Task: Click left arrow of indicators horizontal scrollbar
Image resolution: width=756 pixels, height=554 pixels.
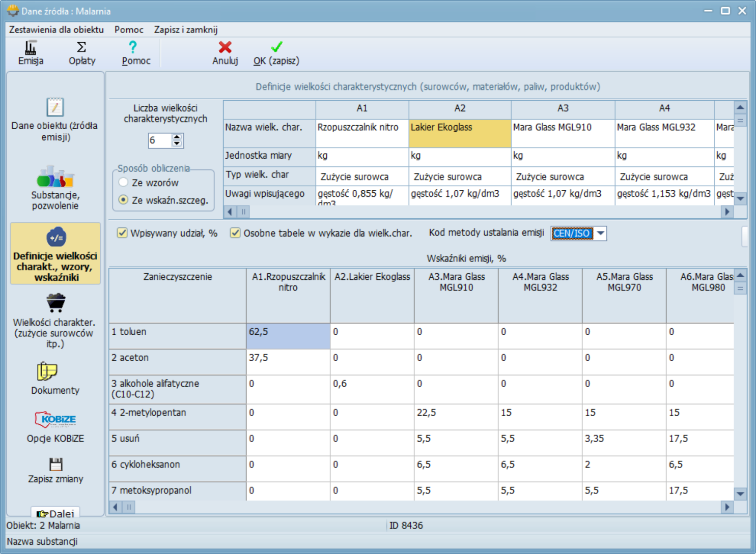Action: coord(116,507)
